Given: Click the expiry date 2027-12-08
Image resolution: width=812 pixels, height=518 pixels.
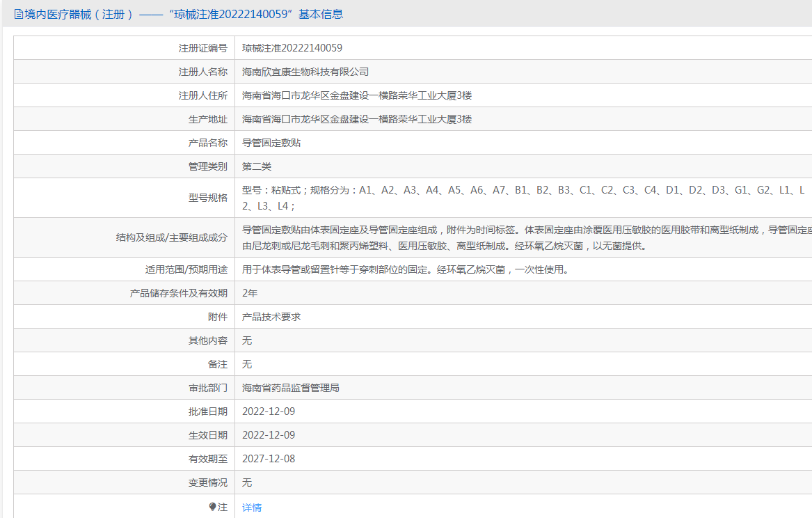Looking at the screenshot, I should (x=269, y=459).
